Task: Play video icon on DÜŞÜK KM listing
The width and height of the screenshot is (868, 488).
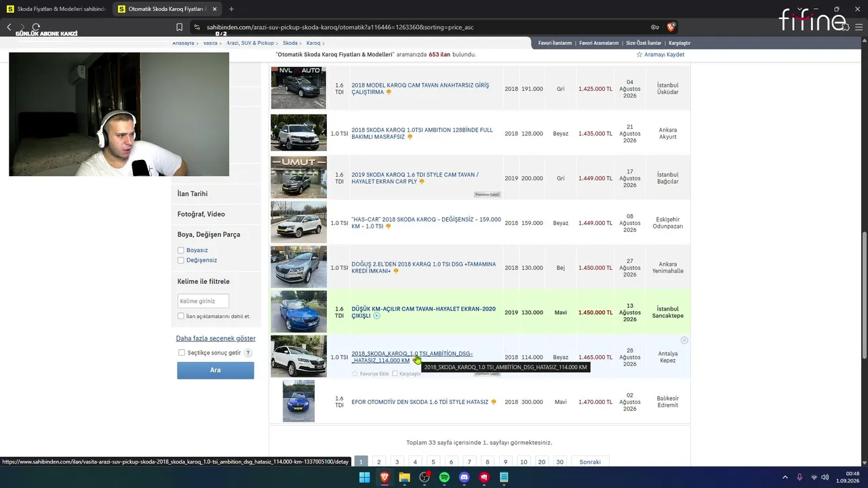Action: pos(377,316)
